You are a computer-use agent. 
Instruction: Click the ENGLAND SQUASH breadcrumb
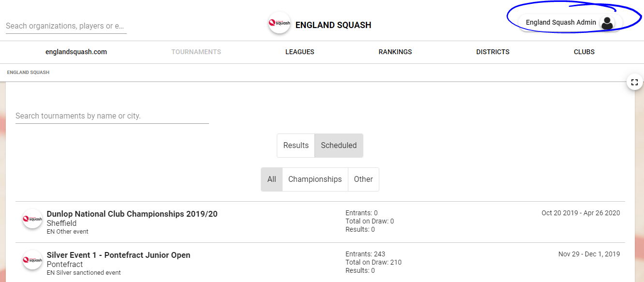click(x=28, y=73)
